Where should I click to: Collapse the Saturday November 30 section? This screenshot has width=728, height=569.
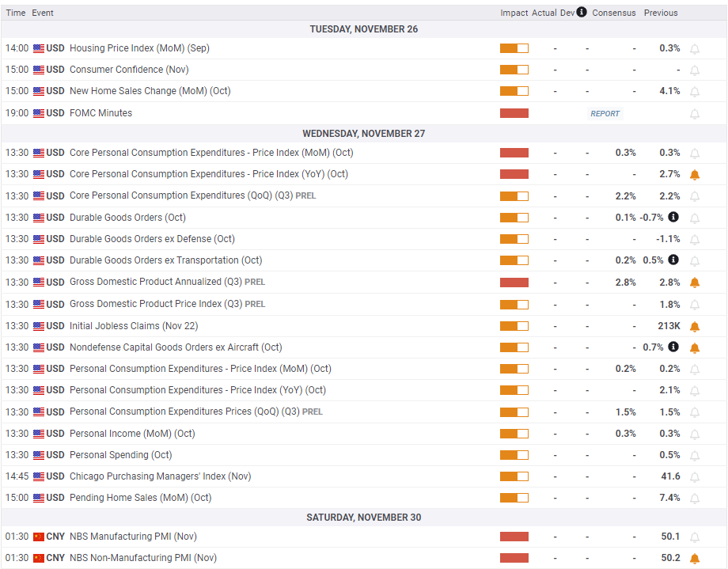363,517
